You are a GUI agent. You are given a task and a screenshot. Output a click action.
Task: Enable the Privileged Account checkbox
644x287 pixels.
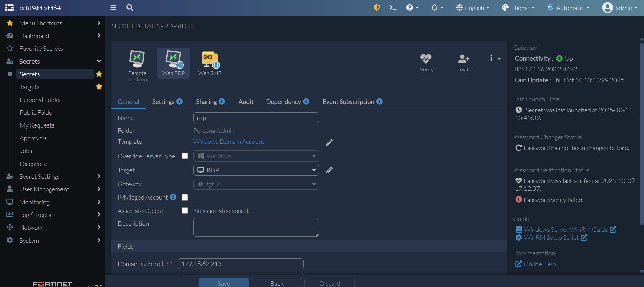(x=185, y=197)
